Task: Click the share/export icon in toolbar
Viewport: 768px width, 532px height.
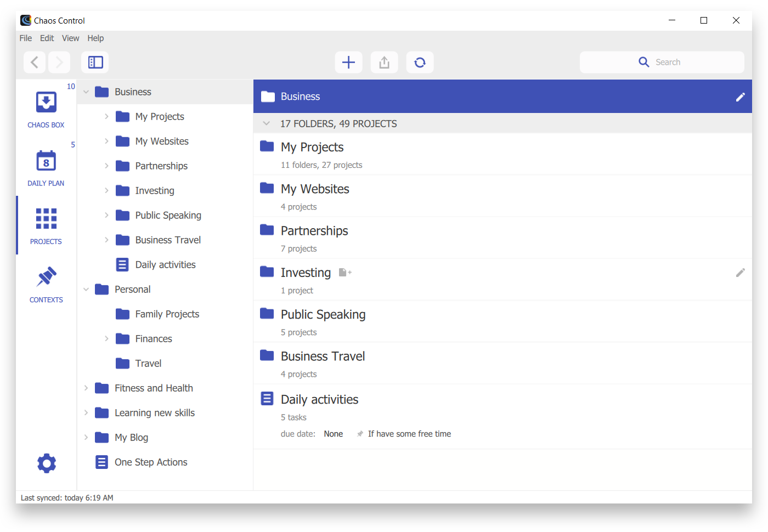Action: coord(384,63)
